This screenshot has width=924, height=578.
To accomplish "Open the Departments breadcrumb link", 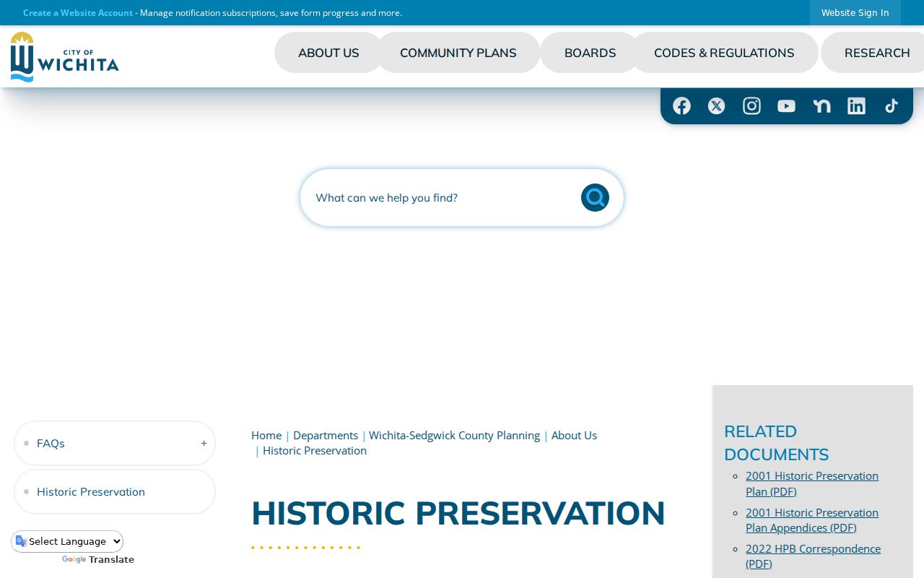I will click(326, 435).
